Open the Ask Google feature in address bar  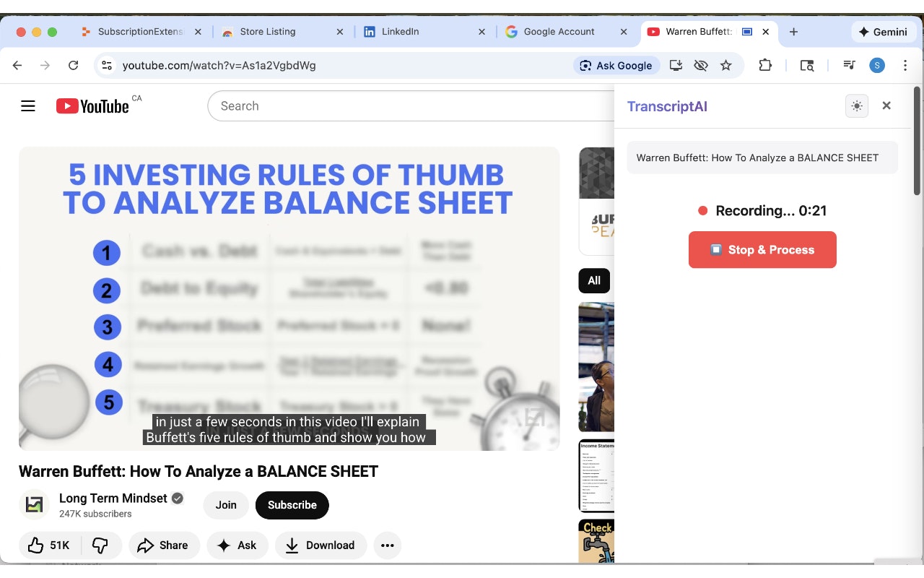[x=616, y=65]
